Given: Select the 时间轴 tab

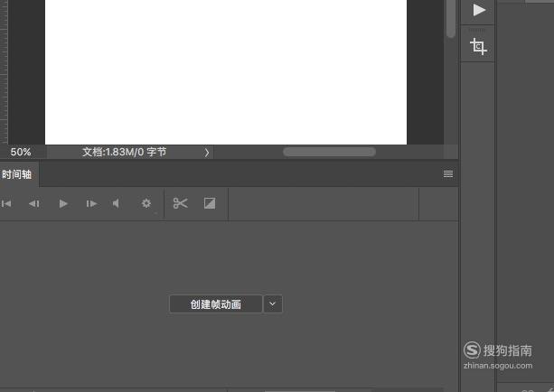Looking at the screenshot, I should click(x=17, y=174).
